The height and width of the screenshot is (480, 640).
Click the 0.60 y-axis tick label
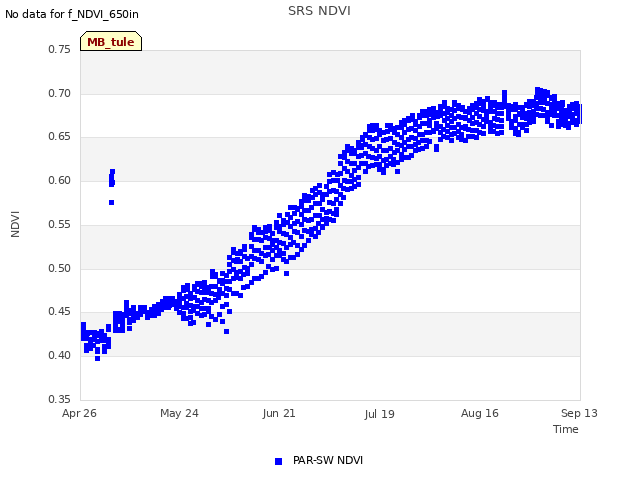(x=60, y=180)
